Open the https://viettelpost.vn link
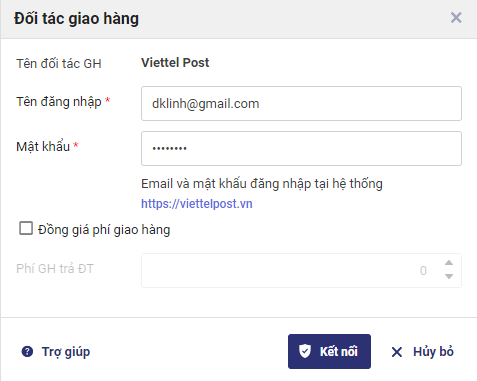This screenshot has width=477, height=381. 197,204
